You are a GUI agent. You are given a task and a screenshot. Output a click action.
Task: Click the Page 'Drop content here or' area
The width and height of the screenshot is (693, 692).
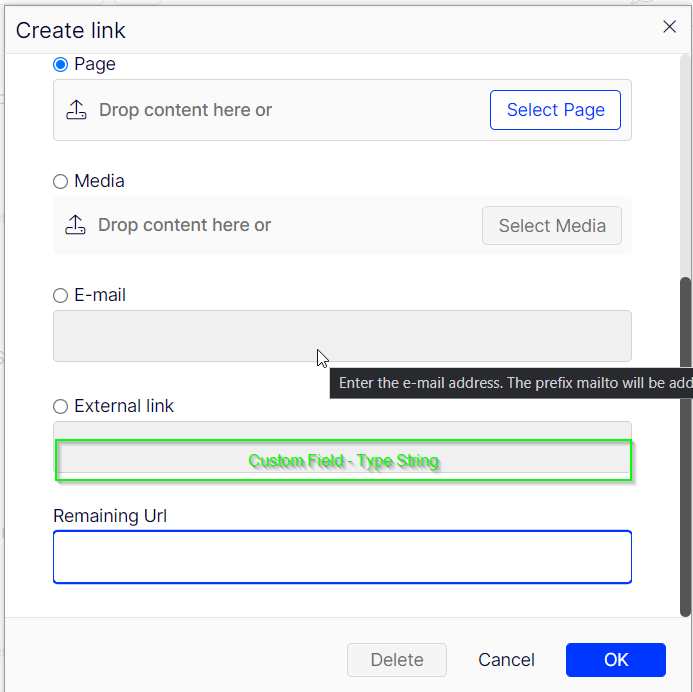(x=186, y=110)
